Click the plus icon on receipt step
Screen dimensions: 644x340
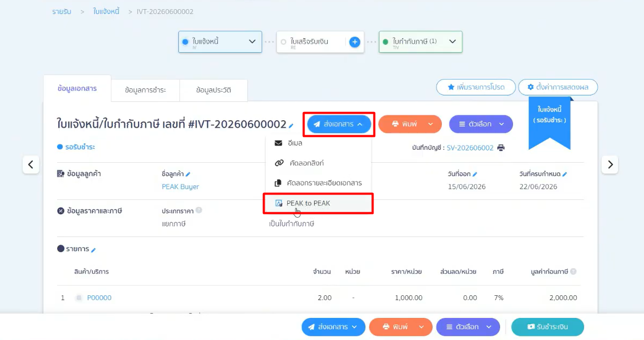[355, 42]
